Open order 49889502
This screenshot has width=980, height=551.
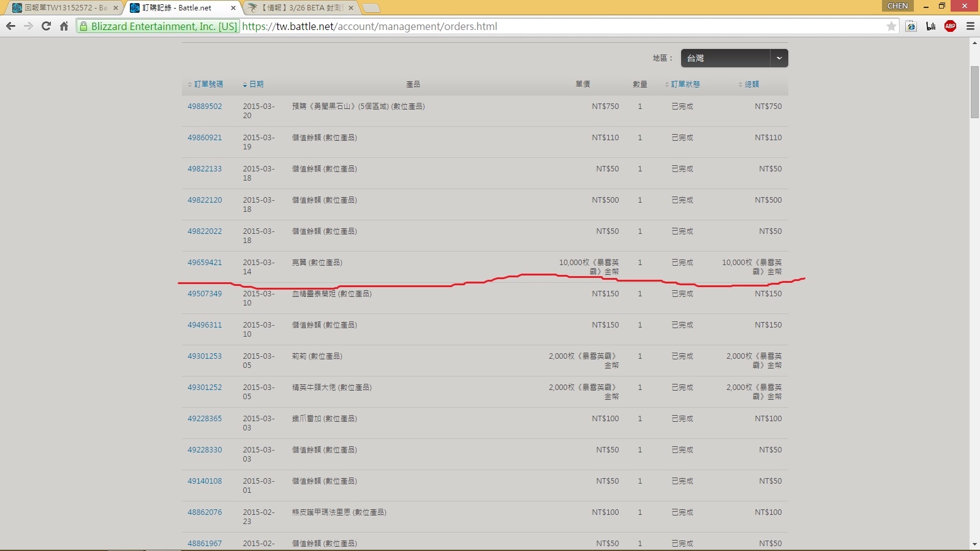pyautogui.click(x=205, y=107)
